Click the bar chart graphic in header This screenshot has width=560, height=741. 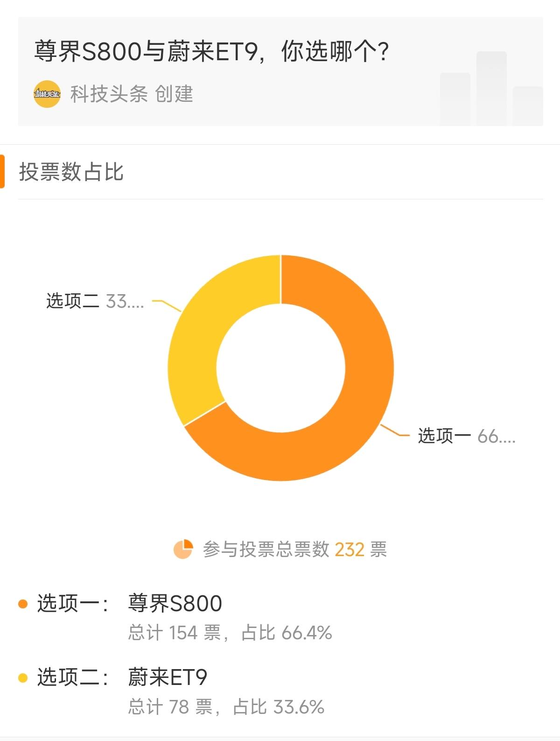(x=491, y=88)
